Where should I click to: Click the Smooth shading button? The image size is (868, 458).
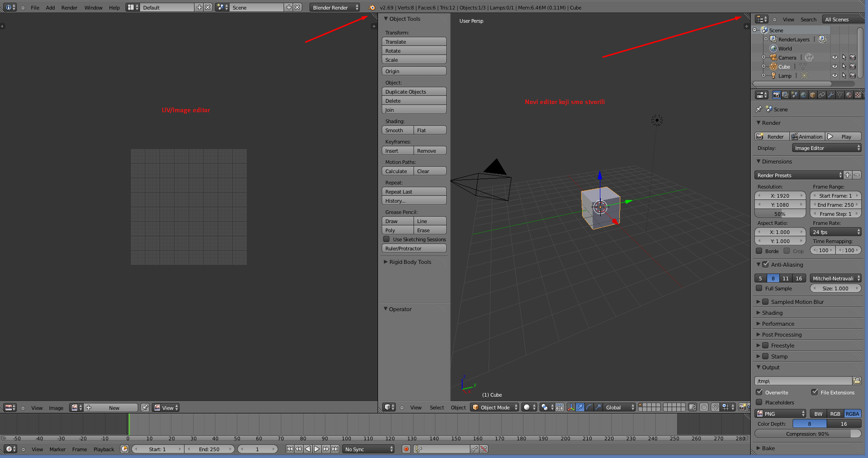point(398,130)
